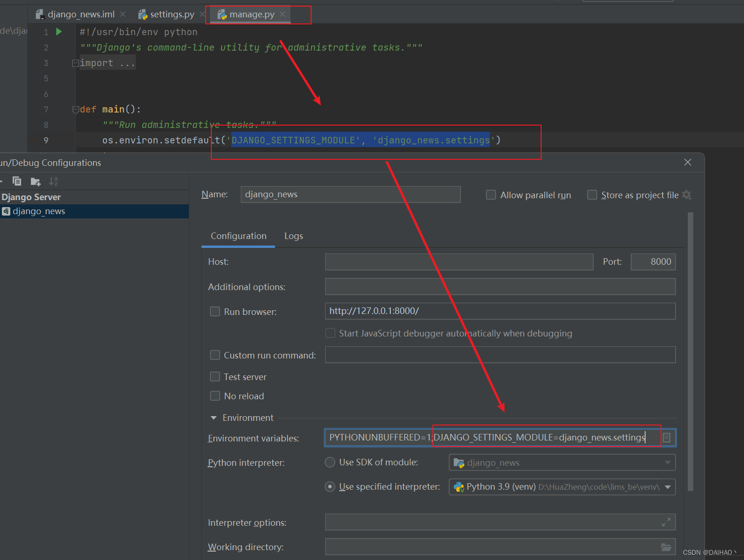744x560 pixels.
Task: Open the specified interpreter dropdown arrow
Action: click(668, 487)
